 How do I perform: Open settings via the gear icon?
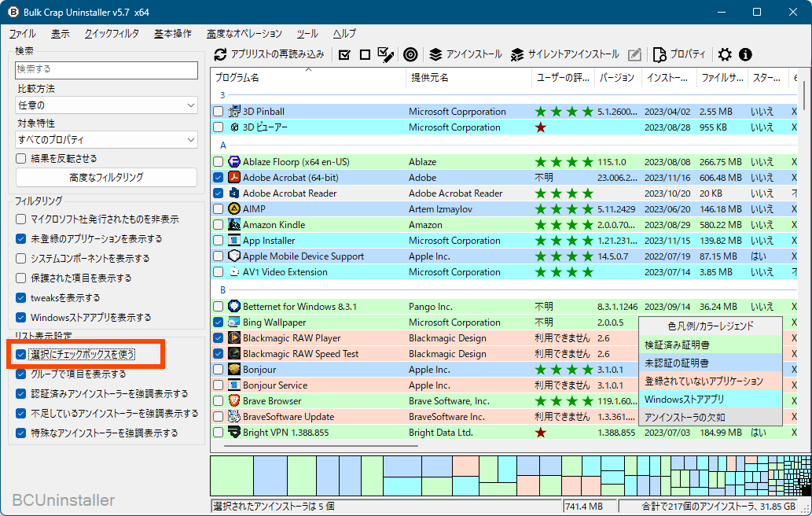pos(725,54)
